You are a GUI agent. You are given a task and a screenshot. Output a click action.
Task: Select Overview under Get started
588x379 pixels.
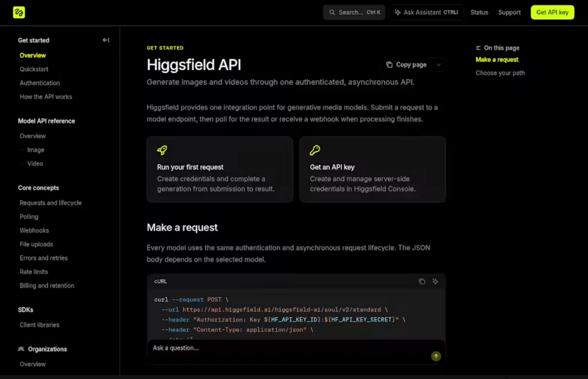point(33,56)
